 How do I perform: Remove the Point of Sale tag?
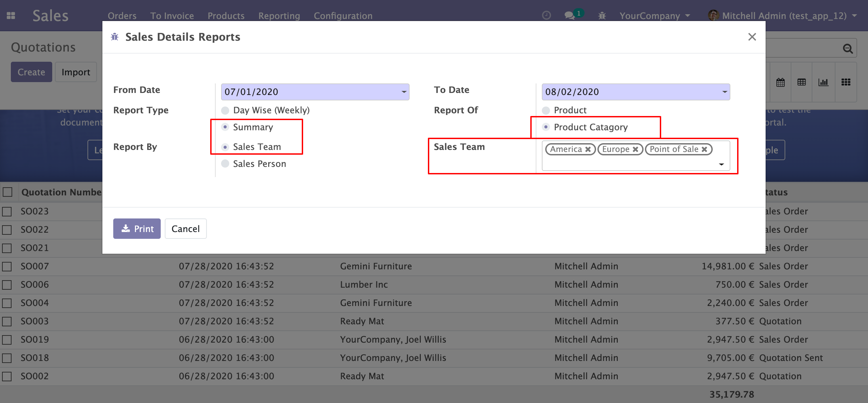(704, 149)
